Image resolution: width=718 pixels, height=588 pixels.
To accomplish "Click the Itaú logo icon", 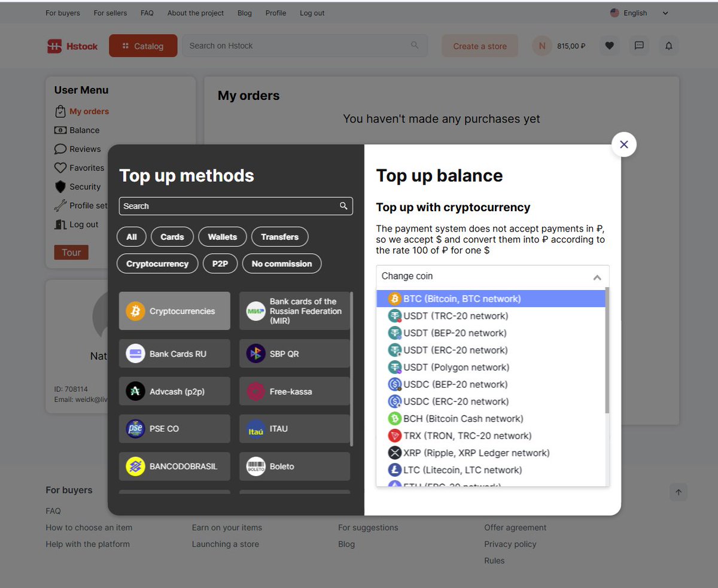I will pos(256,429).
